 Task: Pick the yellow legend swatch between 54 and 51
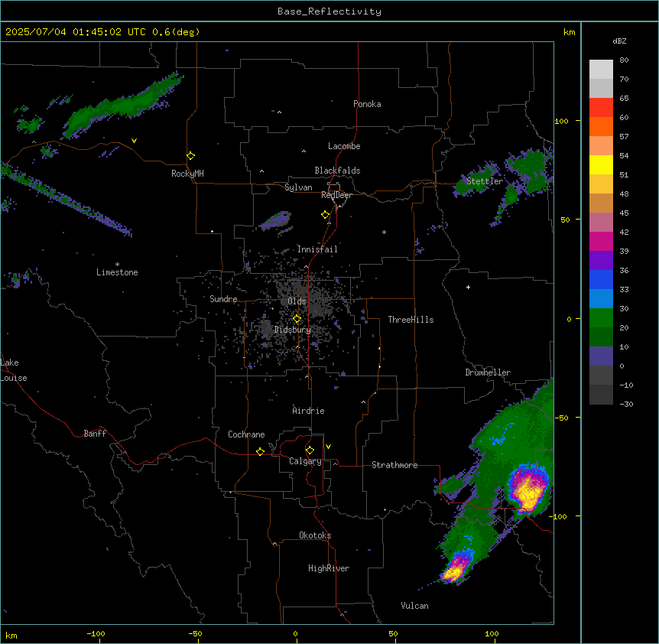click(x=601, y=164)
